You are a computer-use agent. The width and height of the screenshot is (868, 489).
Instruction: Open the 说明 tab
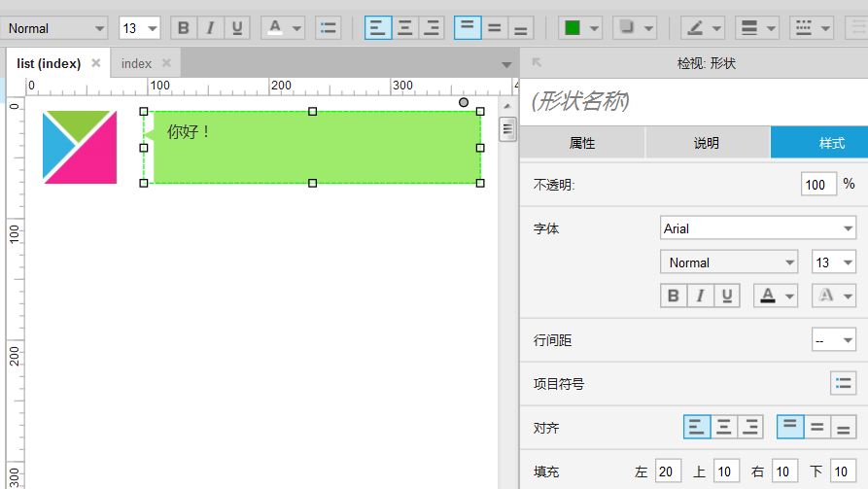[707, 143]
